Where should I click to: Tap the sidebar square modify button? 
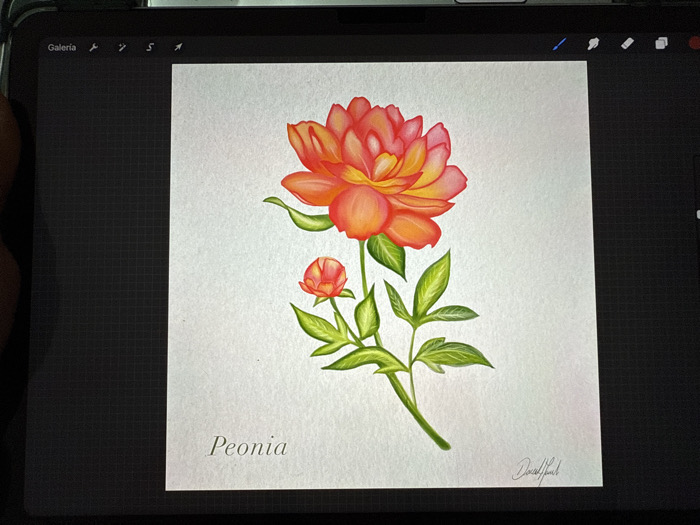pyautogui.click(x=698, y=214)
